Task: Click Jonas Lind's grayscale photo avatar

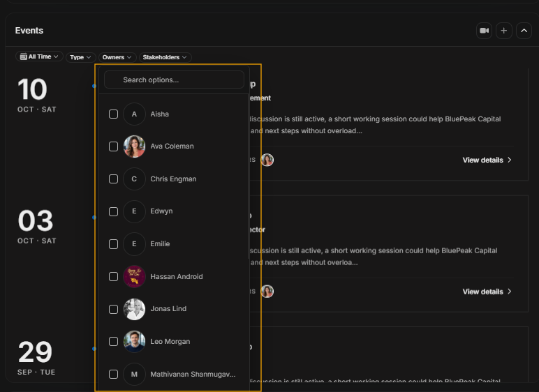Action: tap(135, 309)
